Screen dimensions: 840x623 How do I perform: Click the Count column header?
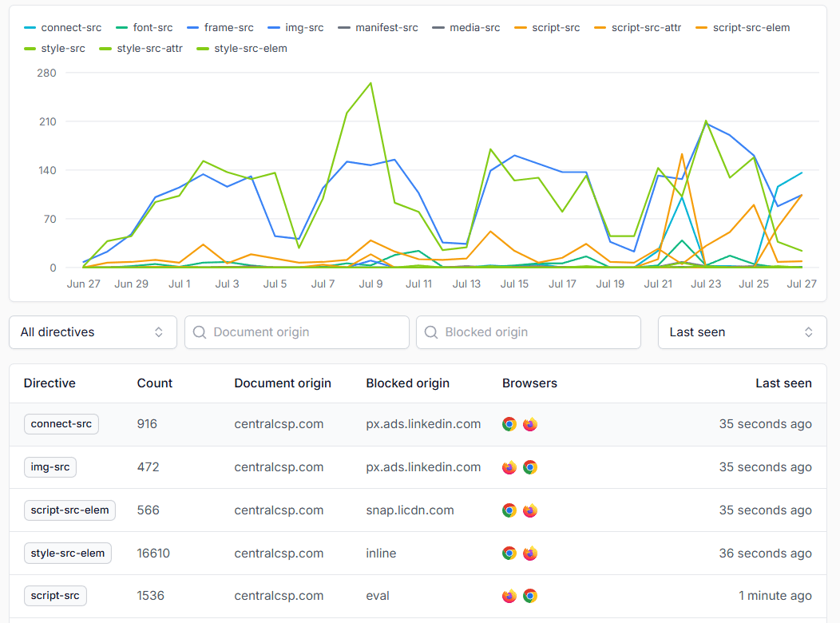pos(155,383)
